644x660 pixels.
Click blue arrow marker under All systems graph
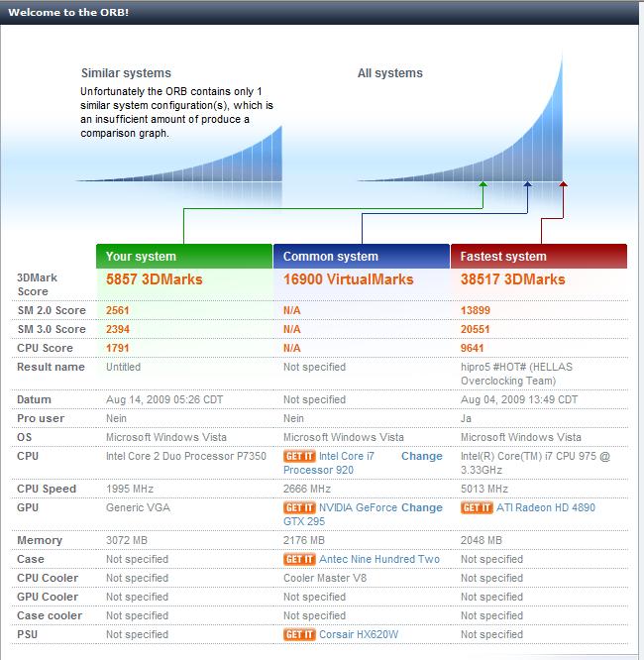[x=527, y=184]
